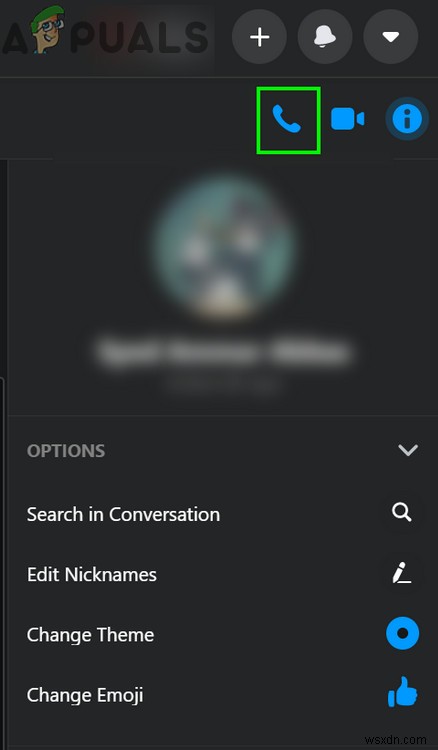Select Search in Conversation option
This screenshot has height=750, width=438.
123,515
